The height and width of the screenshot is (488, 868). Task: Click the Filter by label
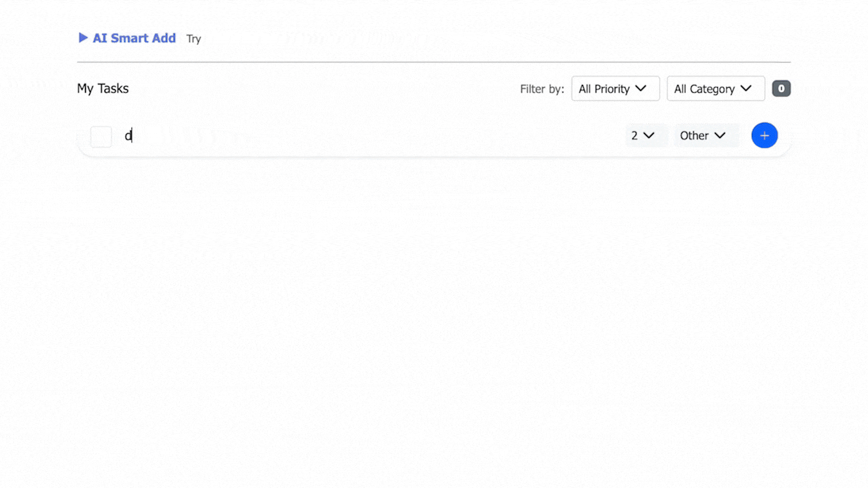pos(542,89)
